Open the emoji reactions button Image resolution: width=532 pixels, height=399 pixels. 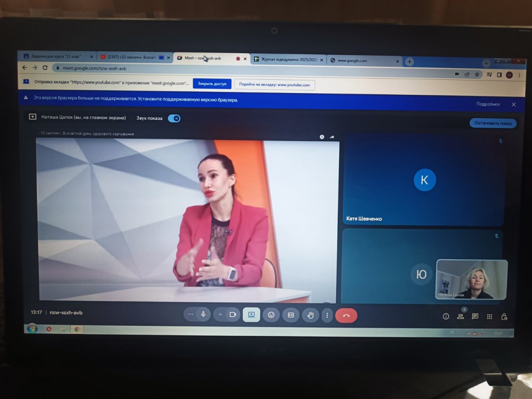click(x=271, y=315)
